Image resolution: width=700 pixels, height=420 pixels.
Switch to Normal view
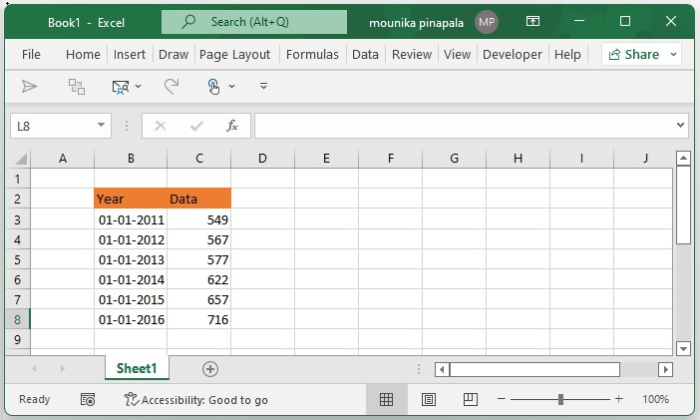[x=386, y=399]
